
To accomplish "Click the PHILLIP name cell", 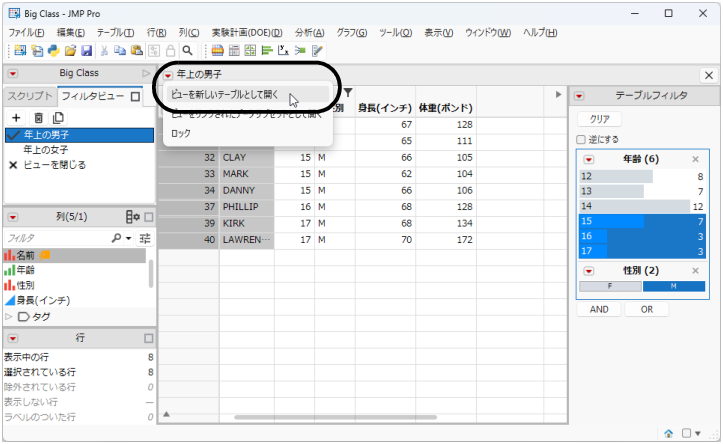I will pyautogui.click(x=247, y=207).
